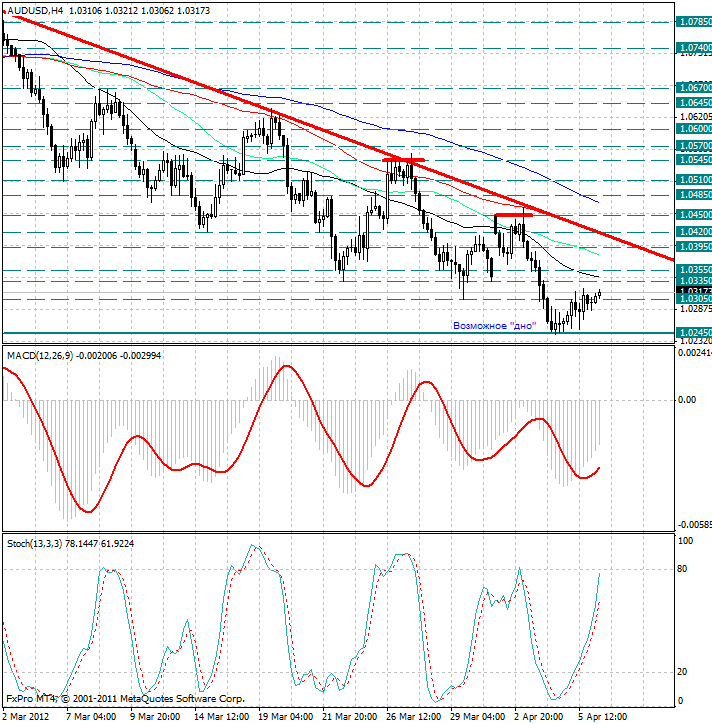Select the 1.0600 price level label
Viewport: 712px width, 724px height.
[694, 129]
